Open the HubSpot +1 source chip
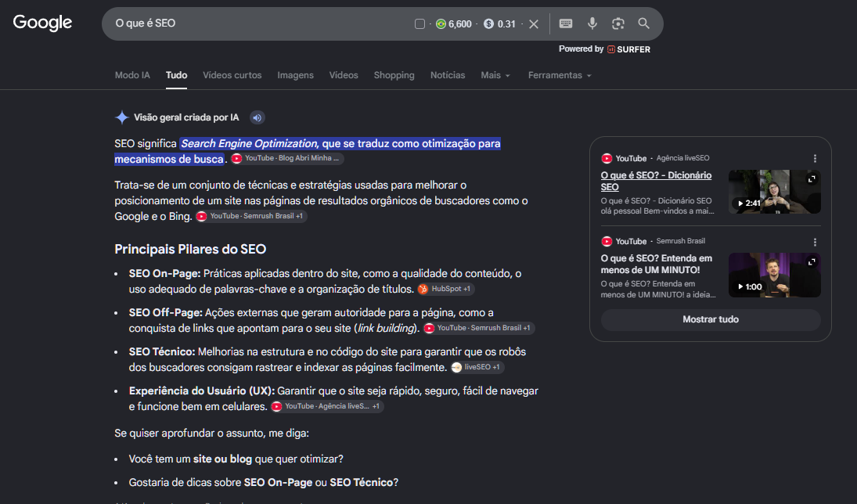 (x=445, y=289)
